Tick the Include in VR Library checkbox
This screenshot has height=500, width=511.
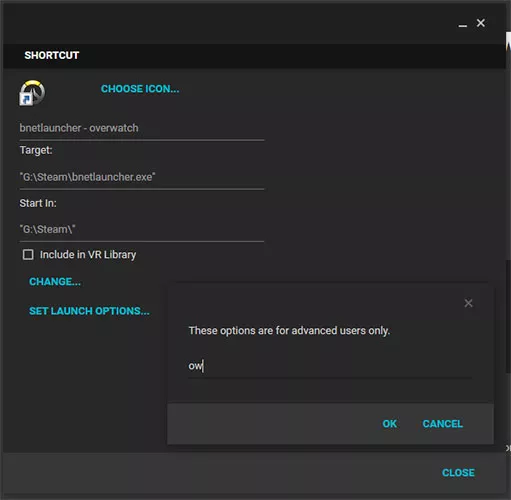[28, 255]
